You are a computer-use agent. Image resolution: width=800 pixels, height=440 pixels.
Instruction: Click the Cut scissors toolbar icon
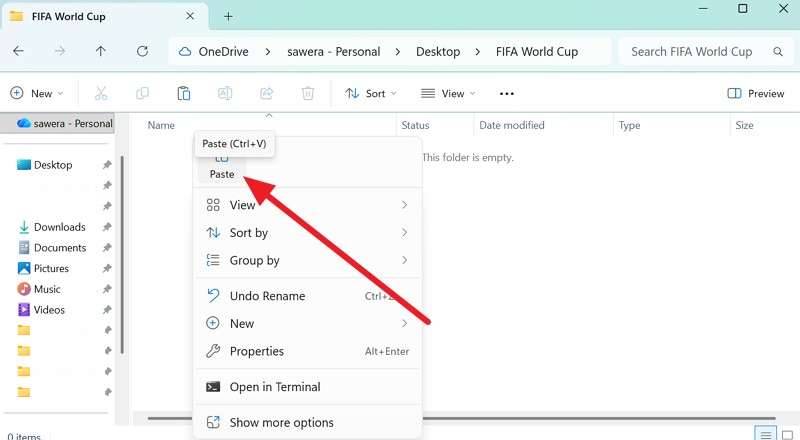(x=101, y=93)
